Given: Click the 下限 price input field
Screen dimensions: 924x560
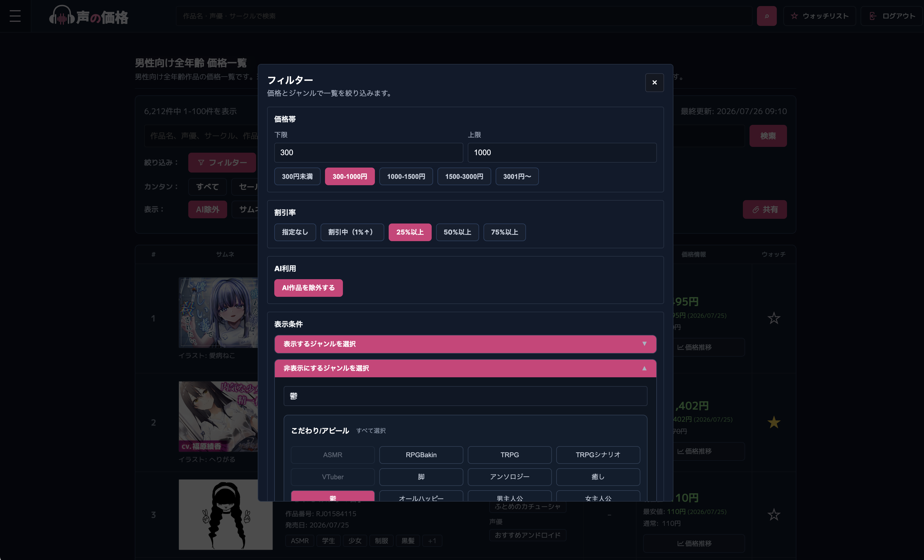Looking at the screenshot, I should click(369, 153).
